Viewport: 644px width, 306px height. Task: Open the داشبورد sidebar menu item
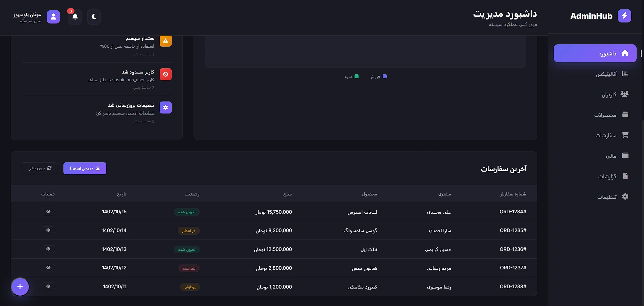point(595,53)
